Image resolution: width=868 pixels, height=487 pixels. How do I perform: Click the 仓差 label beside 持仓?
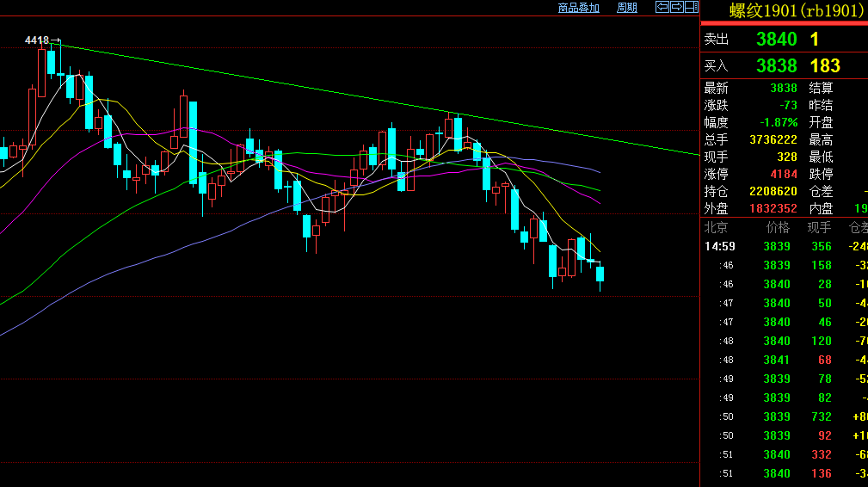pyautogui.click(x=821, y=192)
